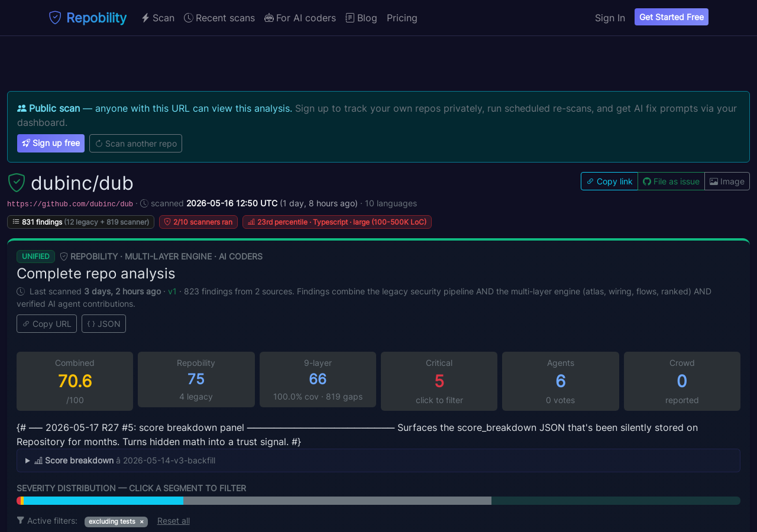Click the clock icon beside Last scanned

[x=21, y=291]
